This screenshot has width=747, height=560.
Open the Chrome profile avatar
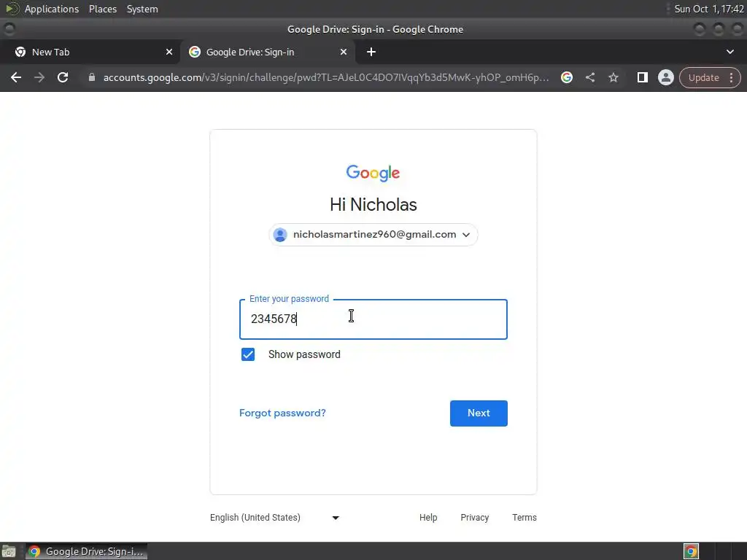coord(665,77)
